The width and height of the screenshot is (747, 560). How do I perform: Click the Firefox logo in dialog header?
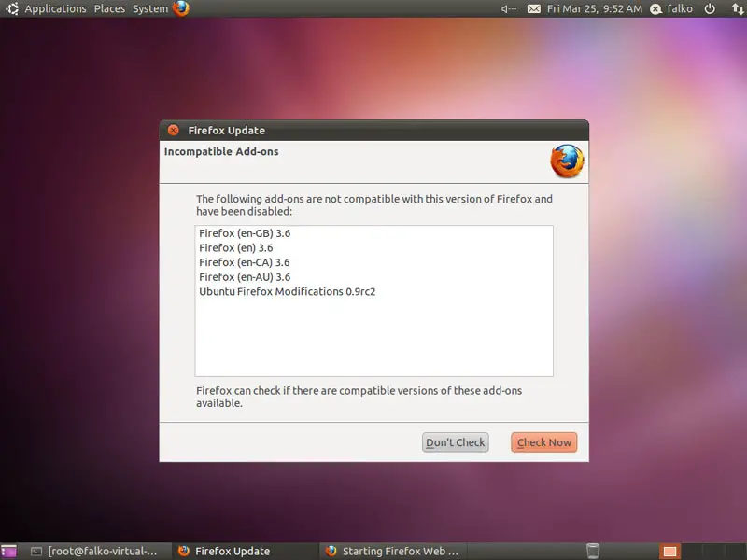[x=567, y=161]
